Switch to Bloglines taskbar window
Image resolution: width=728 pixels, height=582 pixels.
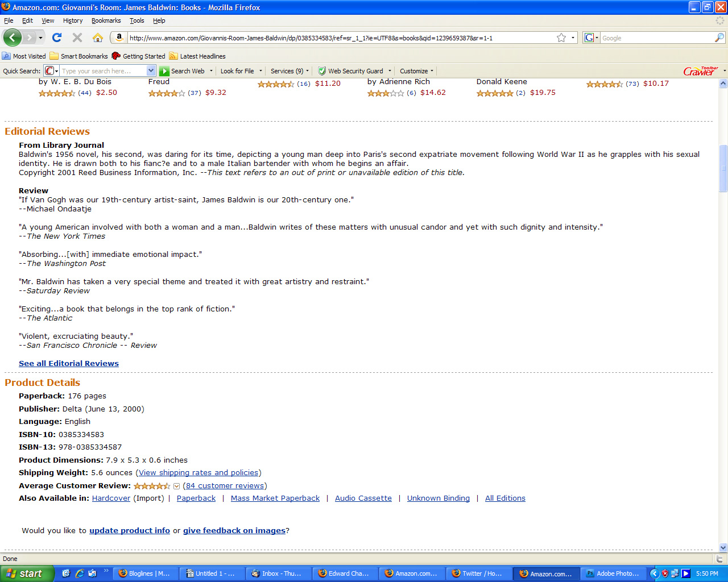tap(145, 573)
